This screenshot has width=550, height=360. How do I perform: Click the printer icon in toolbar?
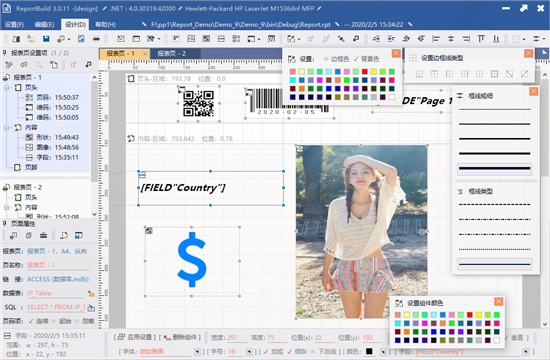pos(96,39)
